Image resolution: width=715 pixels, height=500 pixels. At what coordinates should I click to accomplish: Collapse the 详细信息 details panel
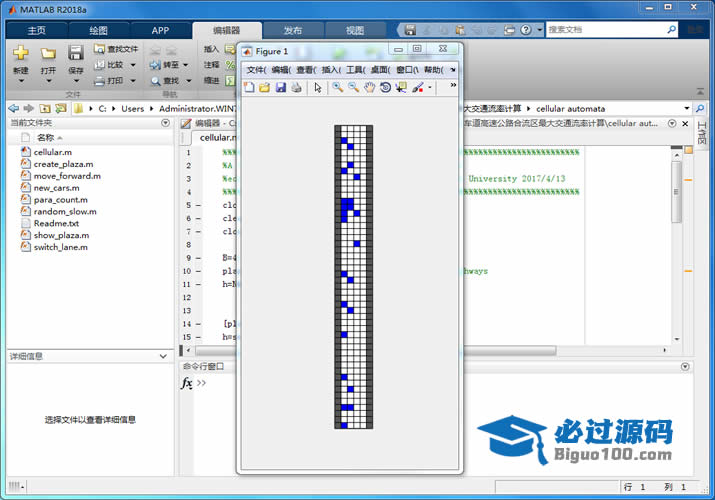click(166, 356)
